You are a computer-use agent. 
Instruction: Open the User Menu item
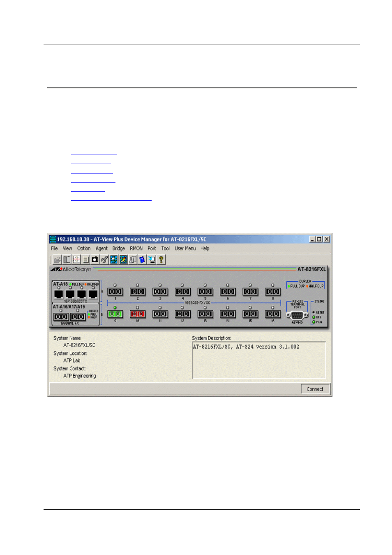click(x=185, y=249)
